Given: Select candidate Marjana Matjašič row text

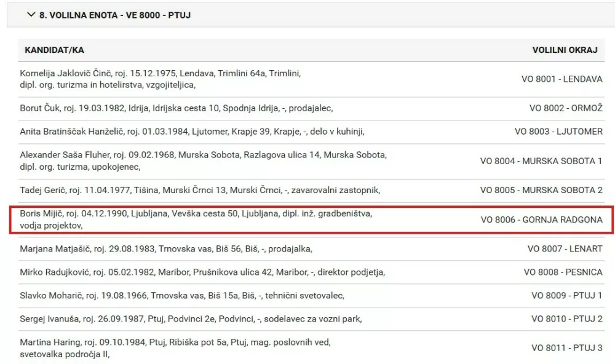Looking at the screenshot, I should coord(166,248).
